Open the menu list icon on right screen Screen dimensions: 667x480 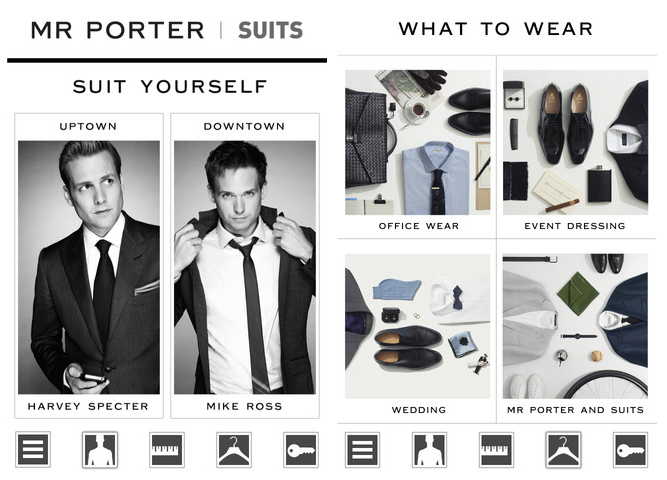click(x=362, y=450)
